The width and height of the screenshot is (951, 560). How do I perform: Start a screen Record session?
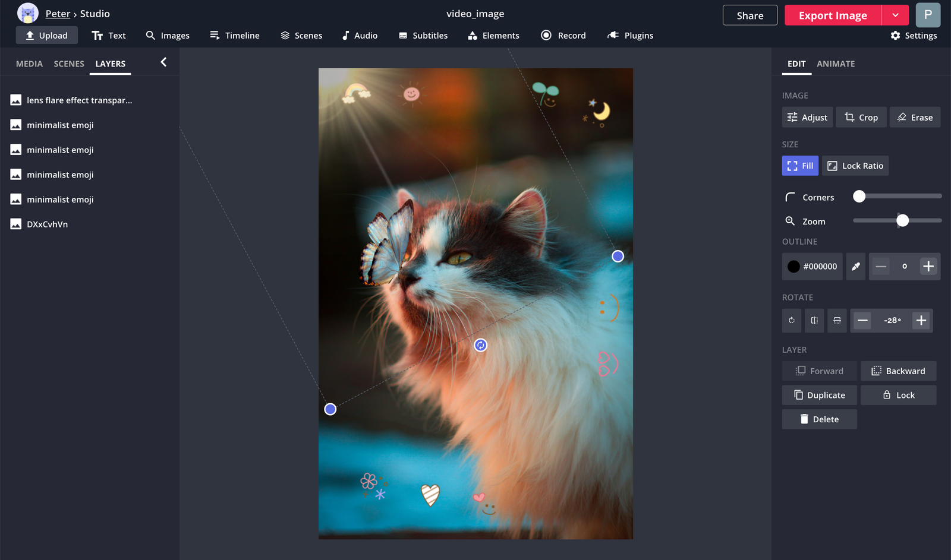563,35
